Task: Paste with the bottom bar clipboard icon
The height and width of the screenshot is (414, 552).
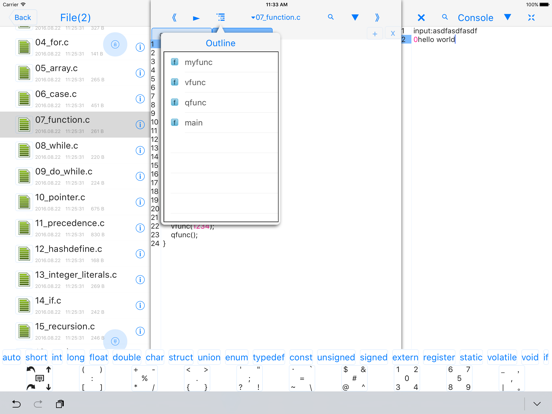Action: tap(60, 404)
